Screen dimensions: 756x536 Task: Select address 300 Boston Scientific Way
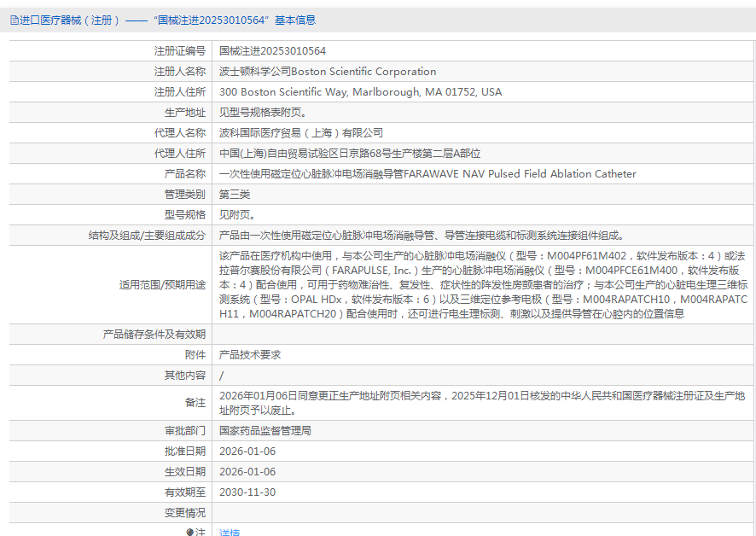pos(283,92)
